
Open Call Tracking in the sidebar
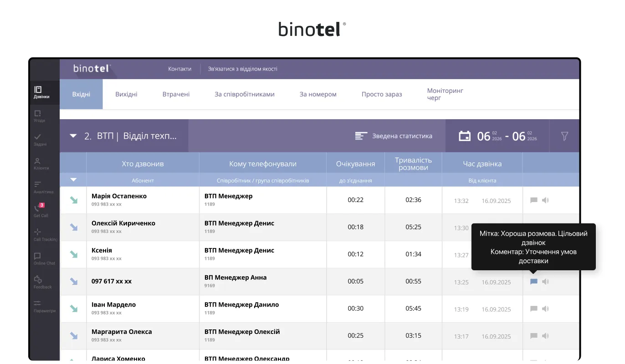[x=45, y=235]
